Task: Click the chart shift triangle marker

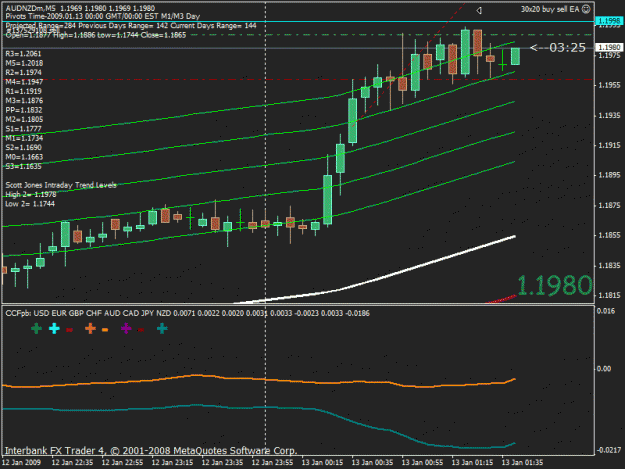Action: coord(479,10)
